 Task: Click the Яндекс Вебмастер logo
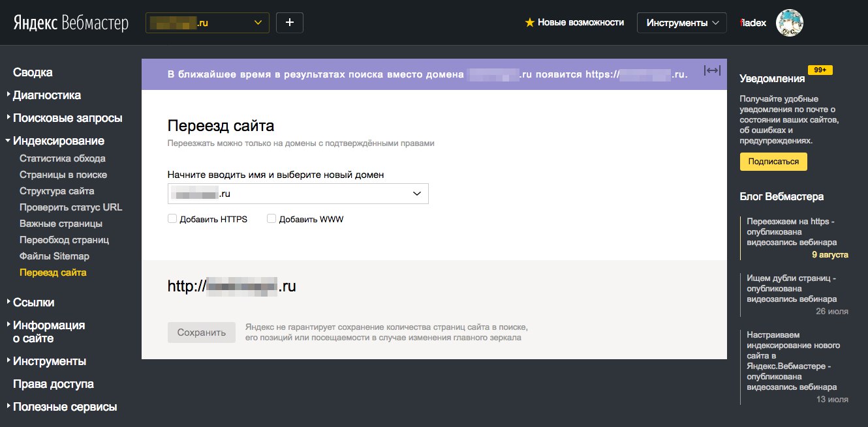tap(70, 23)
